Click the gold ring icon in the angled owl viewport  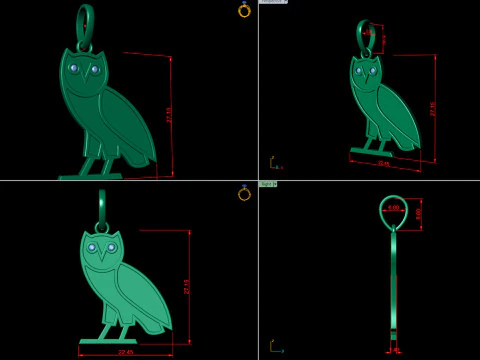click(244, 10)
